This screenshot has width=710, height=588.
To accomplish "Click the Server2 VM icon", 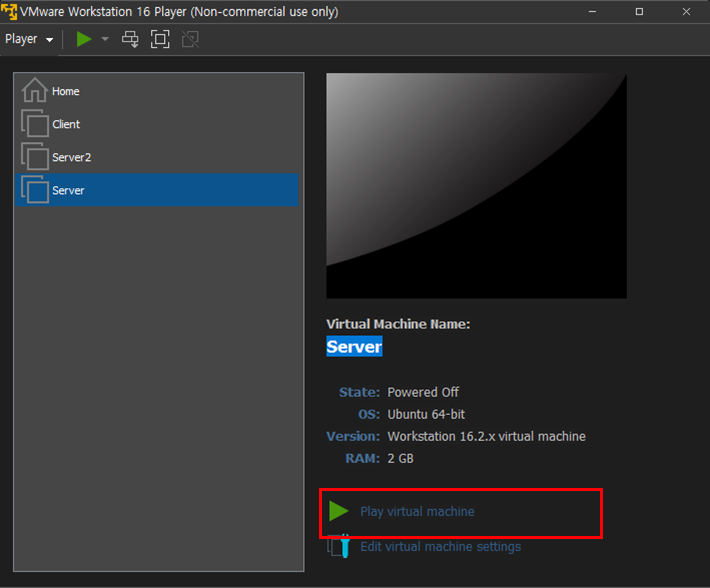I will pos(35,156).
